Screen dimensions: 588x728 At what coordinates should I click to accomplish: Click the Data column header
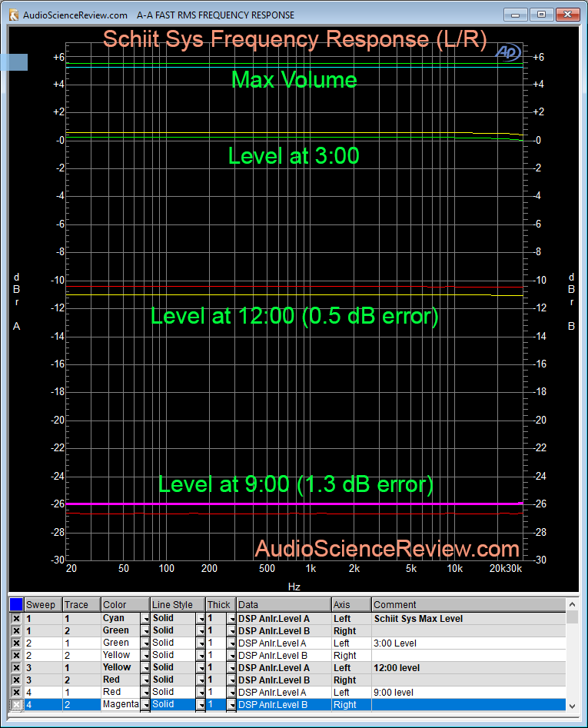tap(284, 604)
